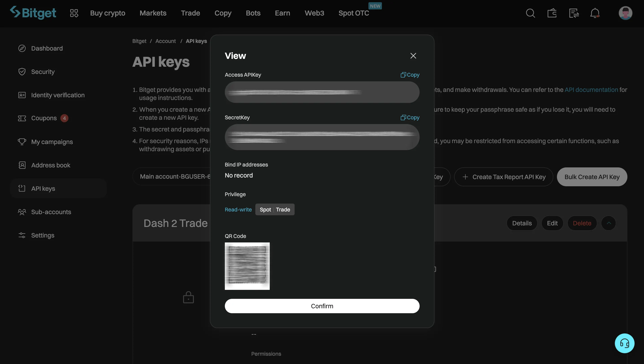Screen dimensions: 644x364
Task: Click the QR code image
Action: tap(247, 266)
